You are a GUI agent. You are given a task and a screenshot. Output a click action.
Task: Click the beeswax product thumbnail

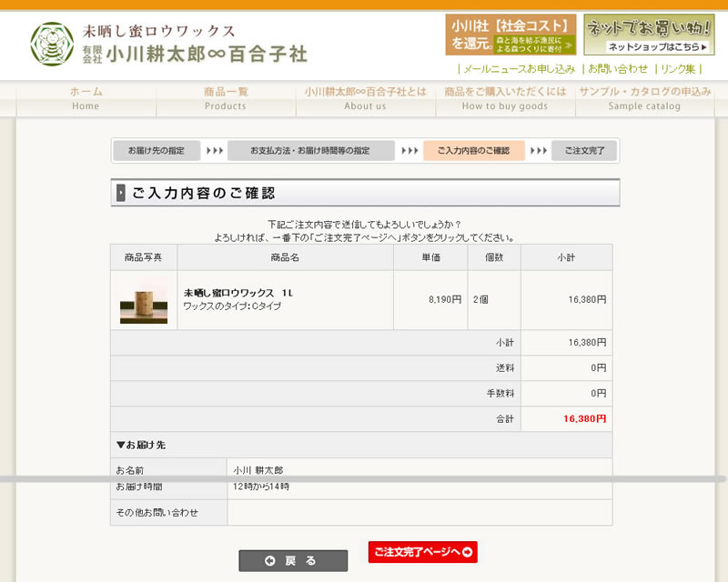pos(144,301)
